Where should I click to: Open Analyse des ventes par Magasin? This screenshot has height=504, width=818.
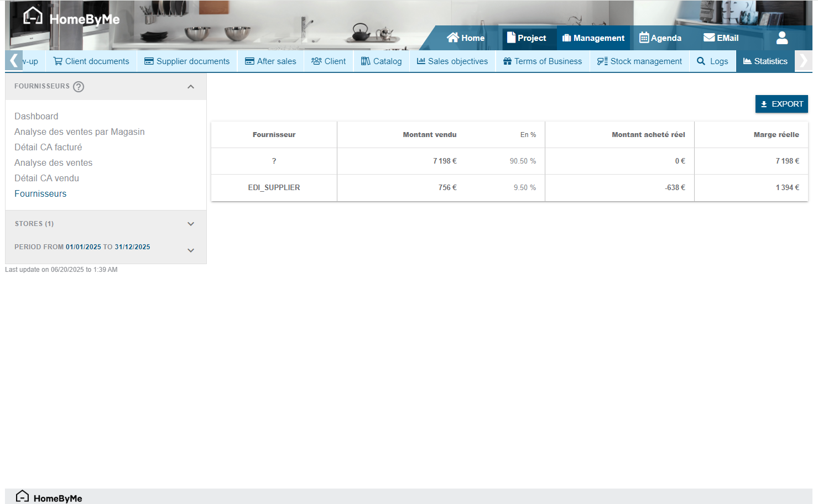click(x=80, y=132)
